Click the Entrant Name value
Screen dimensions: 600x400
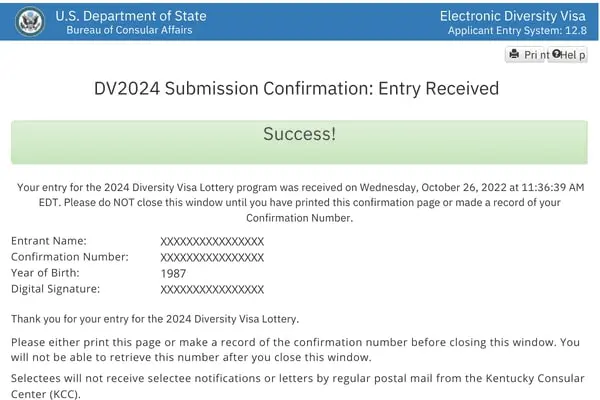212,241
